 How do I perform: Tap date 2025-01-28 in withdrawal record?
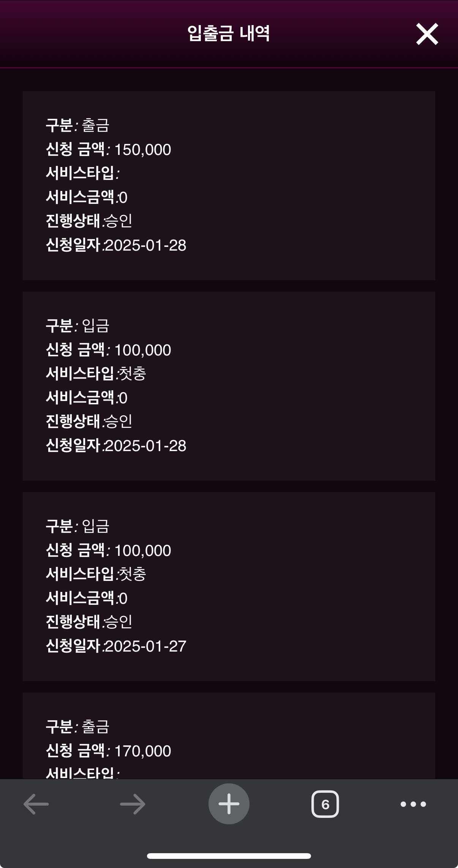tap(145, 245)
